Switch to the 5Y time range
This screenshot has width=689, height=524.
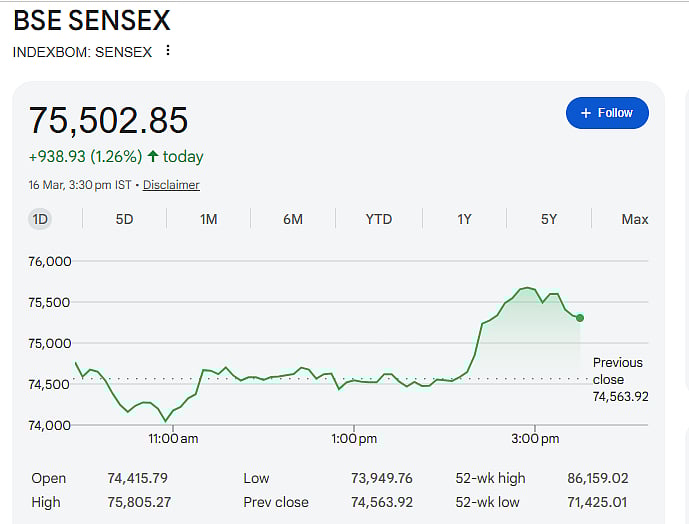[549, 219]
